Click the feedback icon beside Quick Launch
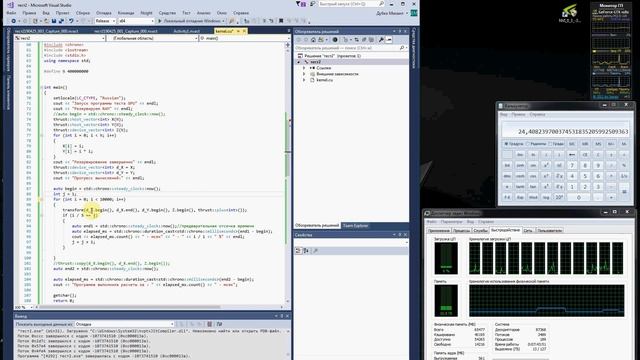Screen dimensions: 640x360 pyautogui.click(x=312, y=4)
